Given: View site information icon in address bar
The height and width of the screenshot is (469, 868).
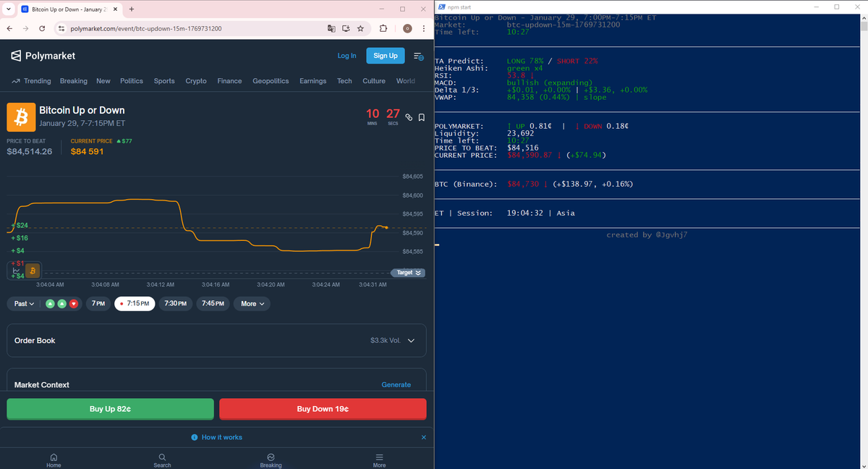Looking at the screenshot, I should [x=62, y=28].
